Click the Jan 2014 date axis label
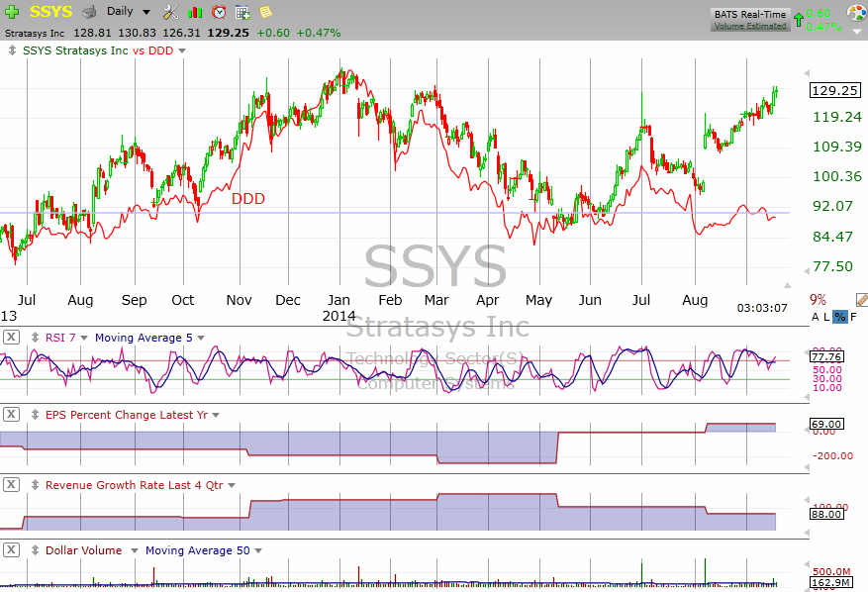Image resolution: width=868 pixels, height=592 pixels. (x=338, y=308)
